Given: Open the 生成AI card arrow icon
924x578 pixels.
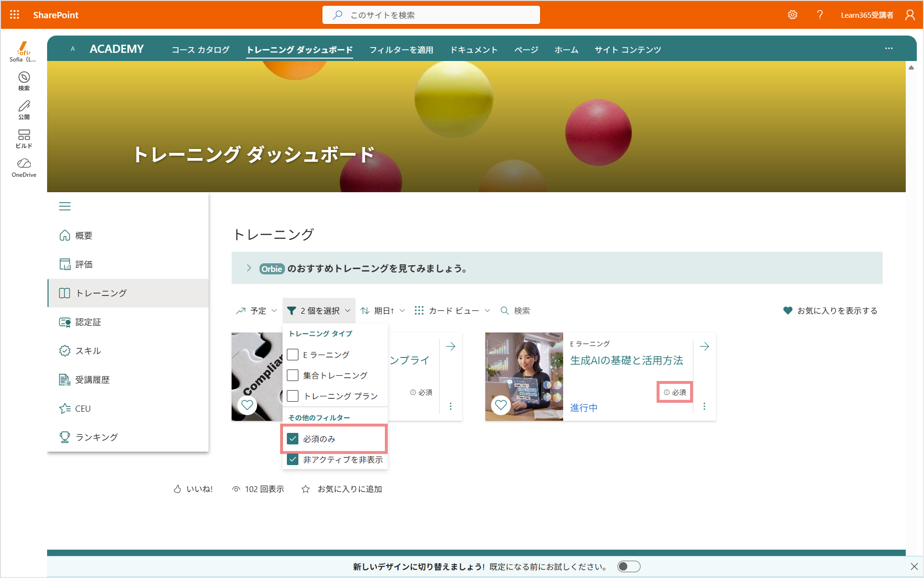Looking at the screenshot, I should (x=704, y=346).
